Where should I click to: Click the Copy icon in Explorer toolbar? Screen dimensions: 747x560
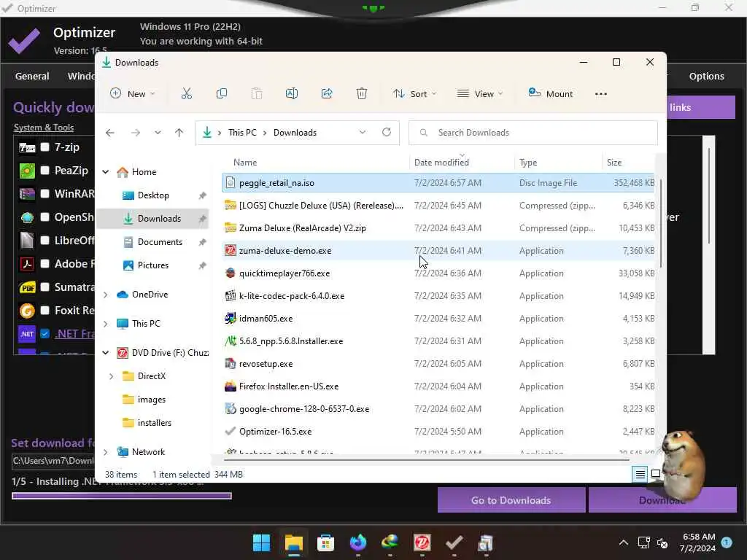(222, 94)
